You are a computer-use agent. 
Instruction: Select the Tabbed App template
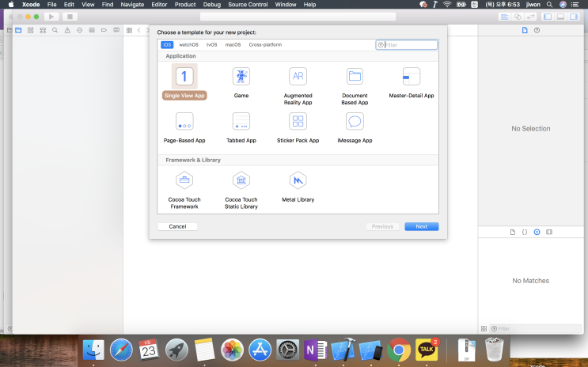coord(241,122)
